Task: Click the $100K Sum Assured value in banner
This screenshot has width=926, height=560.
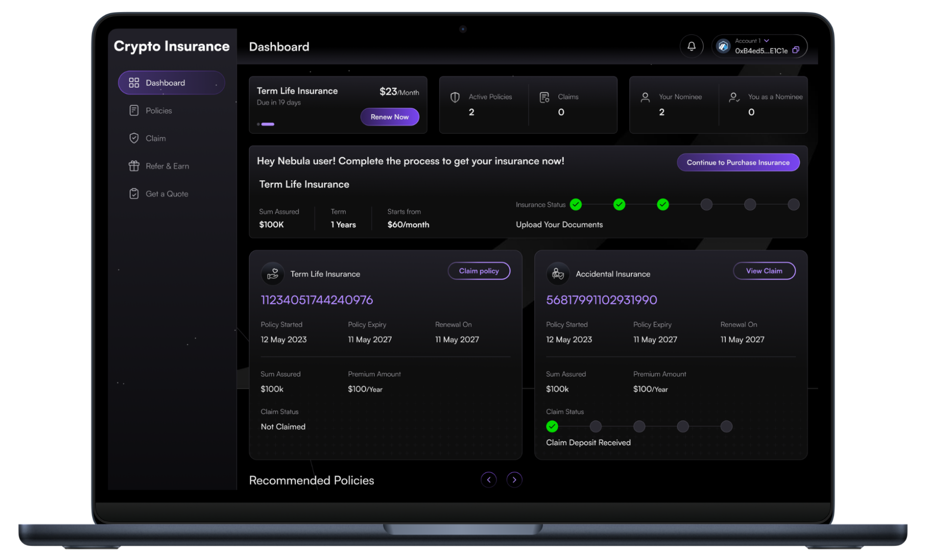Action: click(272, 224)
